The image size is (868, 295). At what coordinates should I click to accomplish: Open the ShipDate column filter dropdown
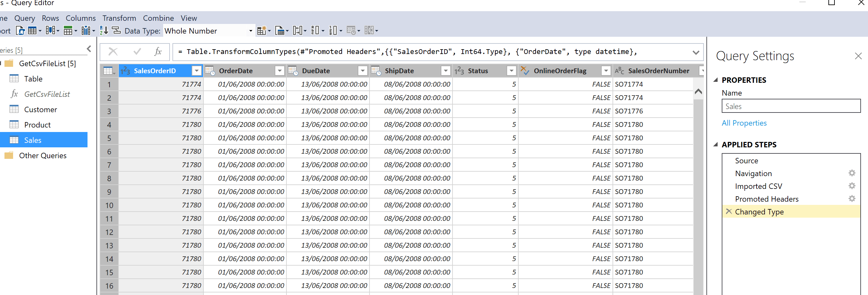(x=445, y=71)
